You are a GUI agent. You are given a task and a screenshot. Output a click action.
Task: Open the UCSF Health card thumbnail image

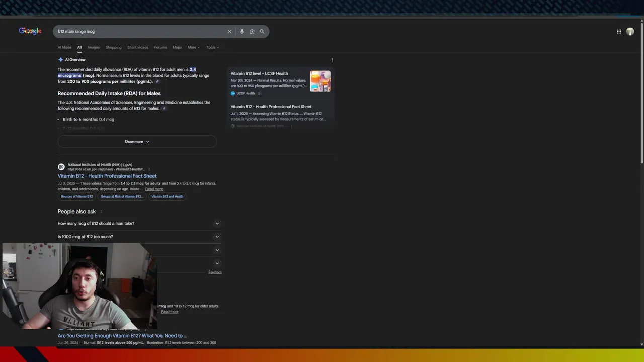tap(320, 81)
